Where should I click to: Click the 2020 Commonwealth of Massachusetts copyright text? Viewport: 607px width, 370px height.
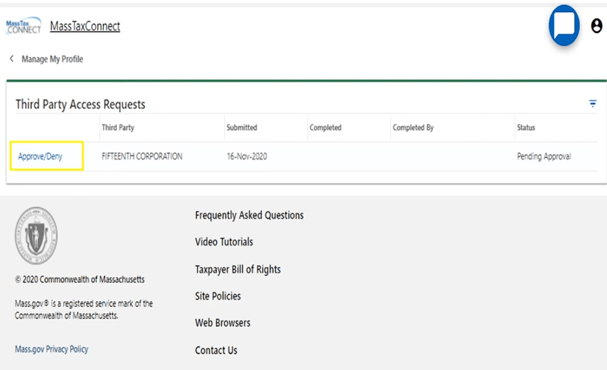pos(80,279)
